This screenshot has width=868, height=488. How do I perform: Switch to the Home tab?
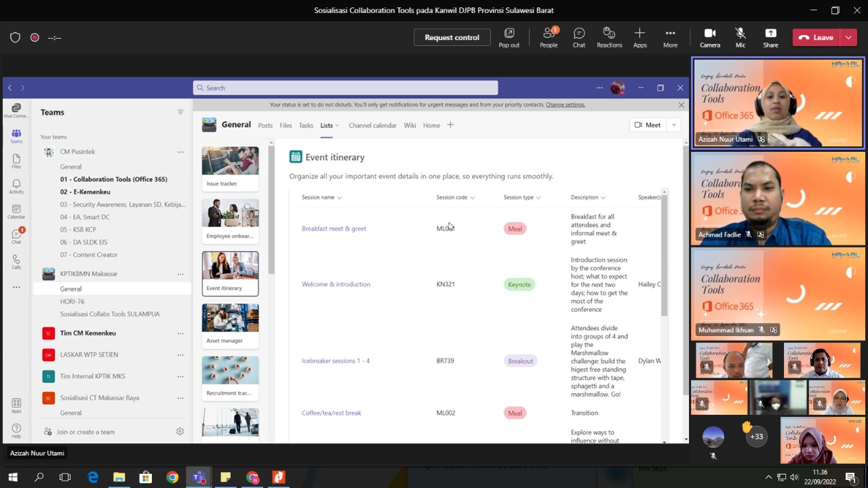[431, 125]
